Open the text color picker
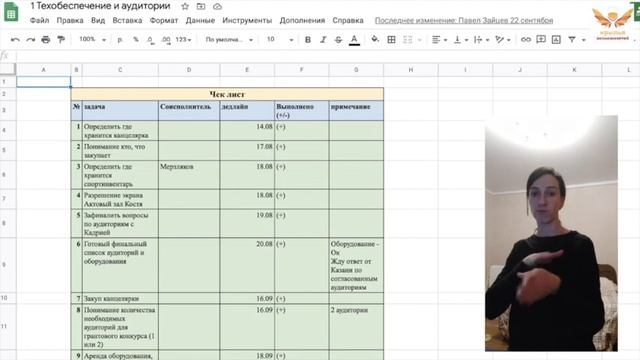This screenshot has width=640, height=360. [x=354, y=40]
